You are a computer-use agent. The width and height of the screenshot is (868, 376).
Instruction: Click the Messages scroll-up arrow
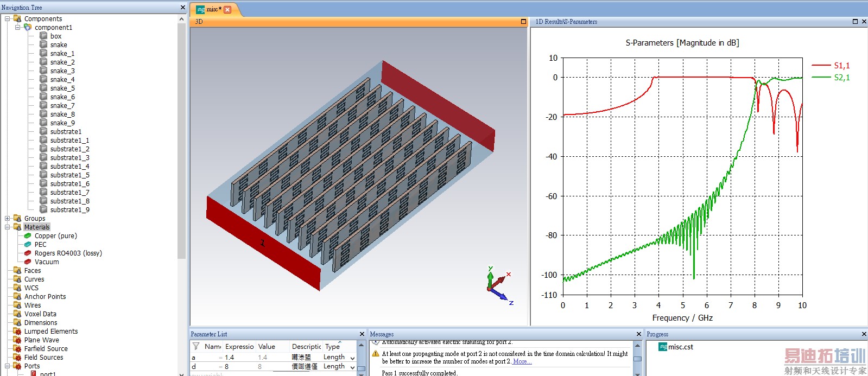click(x=638, y=345)
